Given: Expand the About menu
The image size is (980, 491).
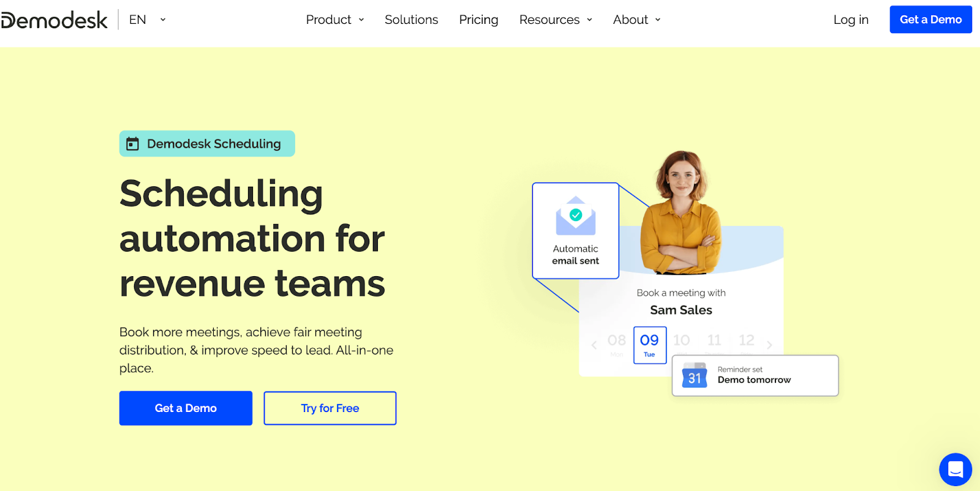Looking at the screenshot, I should point(637,20).
